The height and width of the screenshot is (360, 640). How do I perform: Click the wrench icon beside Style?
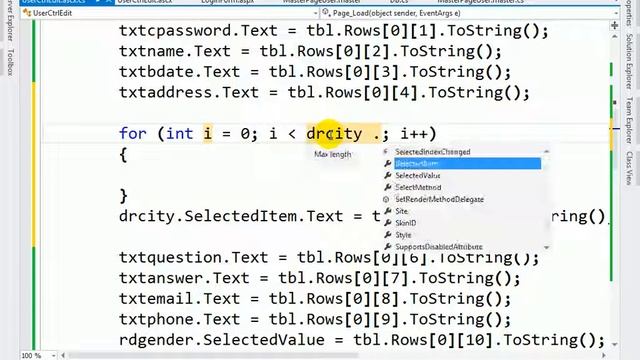pyautogui.click(x=387, y=235)
